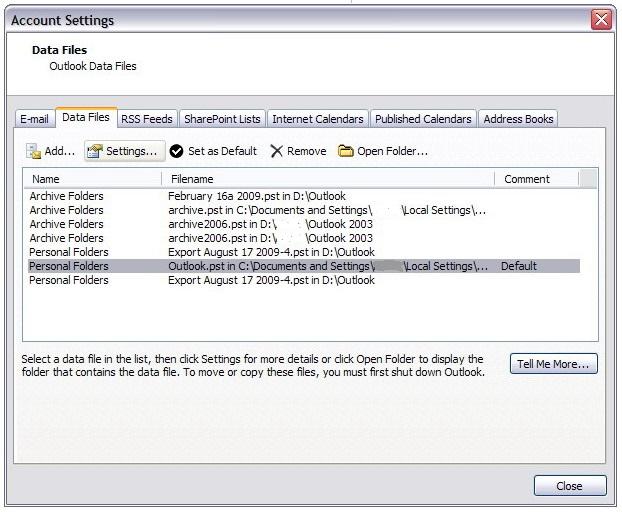Open the Published Calendars tab

click(423, 119)
